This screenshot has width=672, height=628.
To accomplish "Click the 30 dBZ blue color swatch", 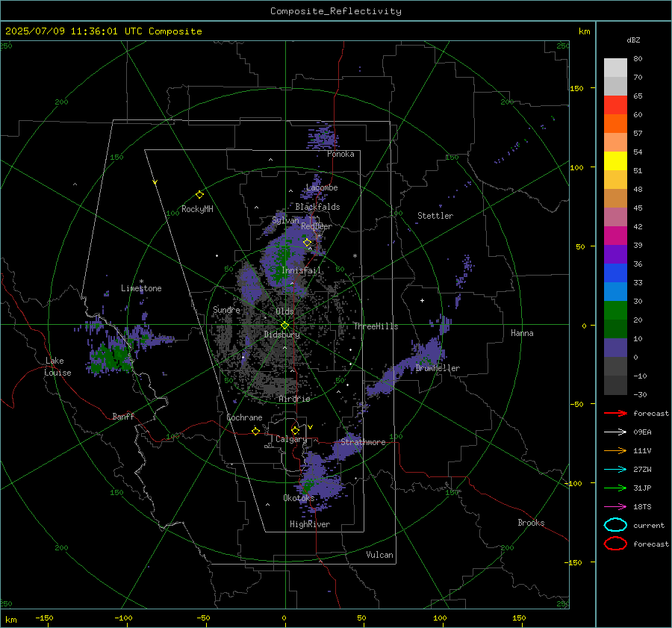I will (615, 292).
